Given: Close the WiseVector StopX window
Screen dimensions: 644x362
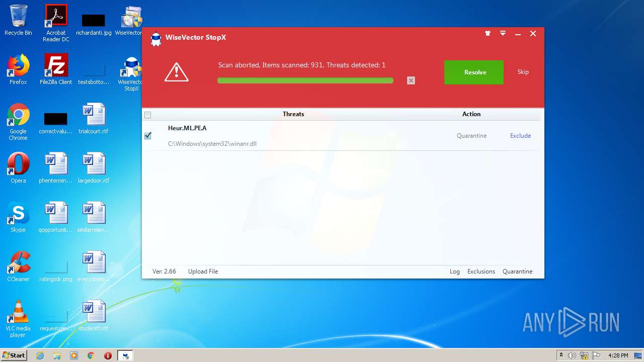Looking at the screenshot, I should (x=533, y=34).
